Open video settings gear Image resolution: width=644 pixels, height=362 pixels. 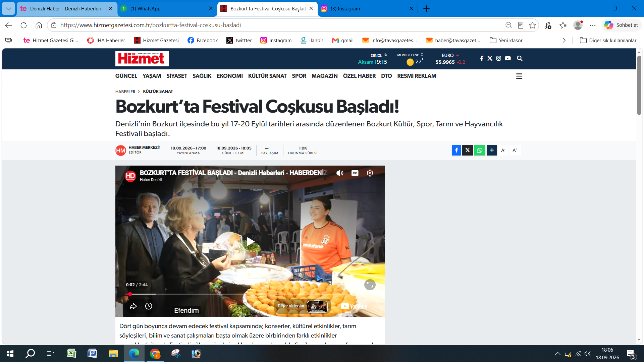tap(370, 173)
